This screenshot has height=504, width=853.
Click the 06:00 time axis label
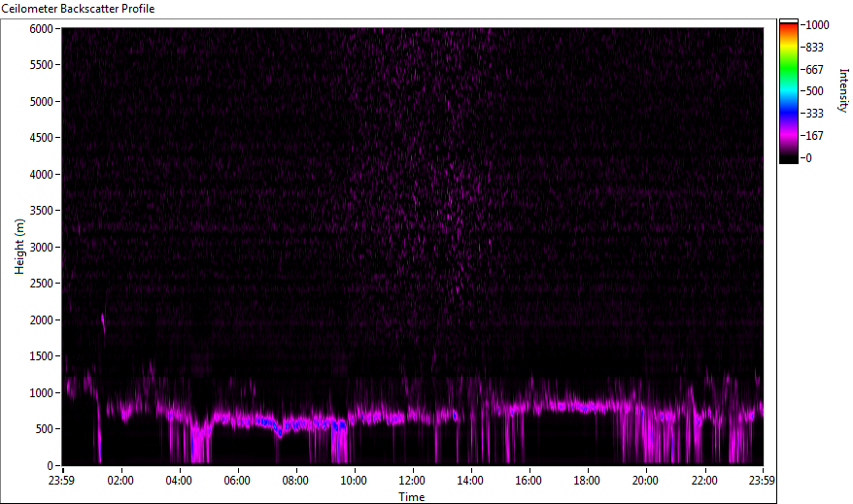point(237,481)
